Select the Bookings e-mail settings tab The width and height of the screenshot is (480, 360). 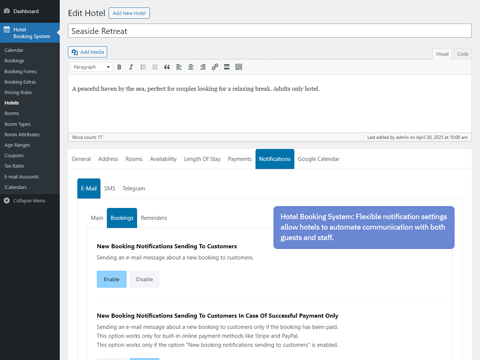click(122, 218)
